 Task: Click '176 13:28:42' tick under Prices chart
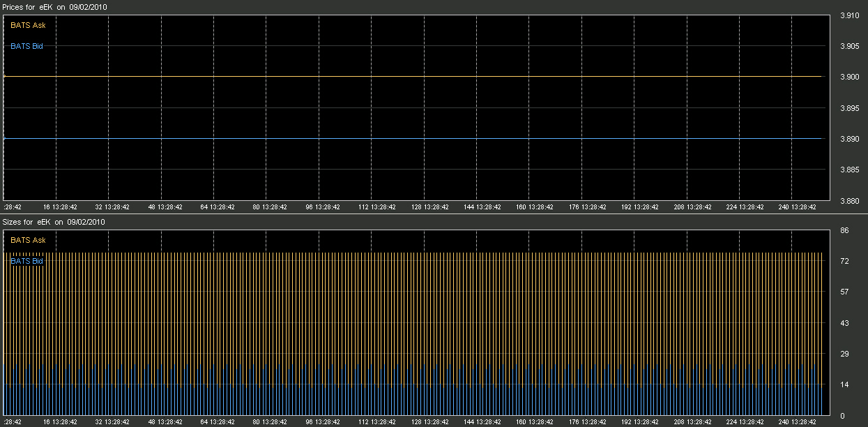(588, 207)
